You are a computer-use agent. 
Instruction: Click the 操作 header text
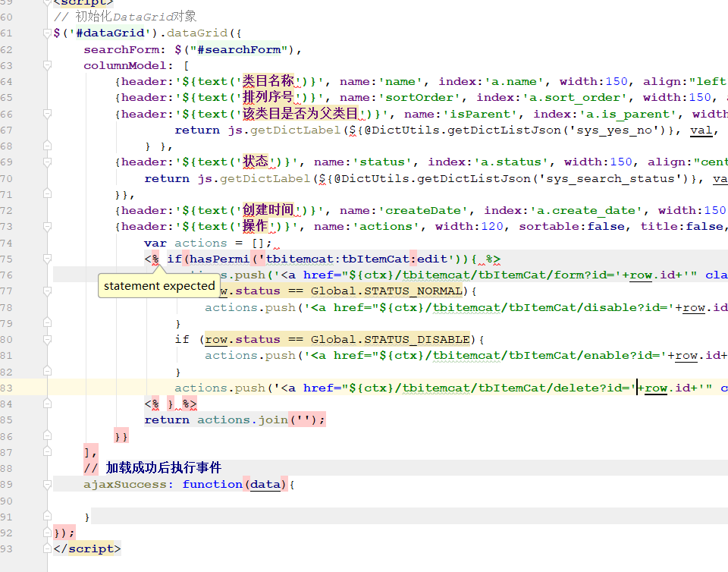(x=256, y=226)
